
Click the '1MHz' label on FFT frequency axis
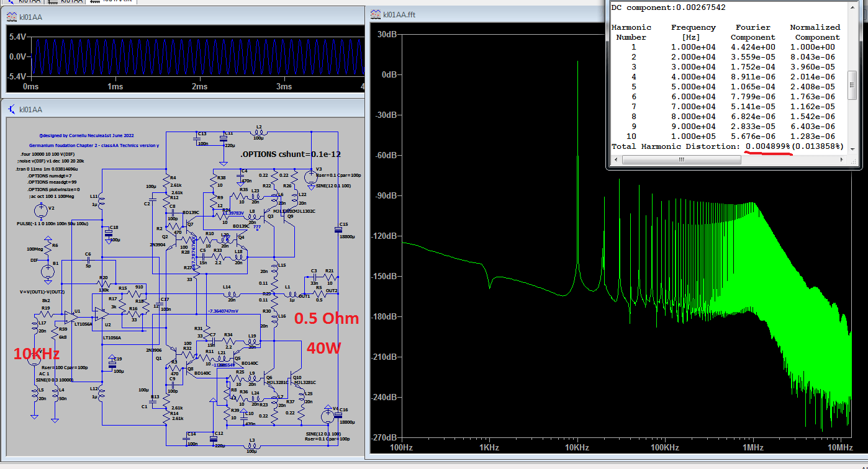click(x=753, y=447)
